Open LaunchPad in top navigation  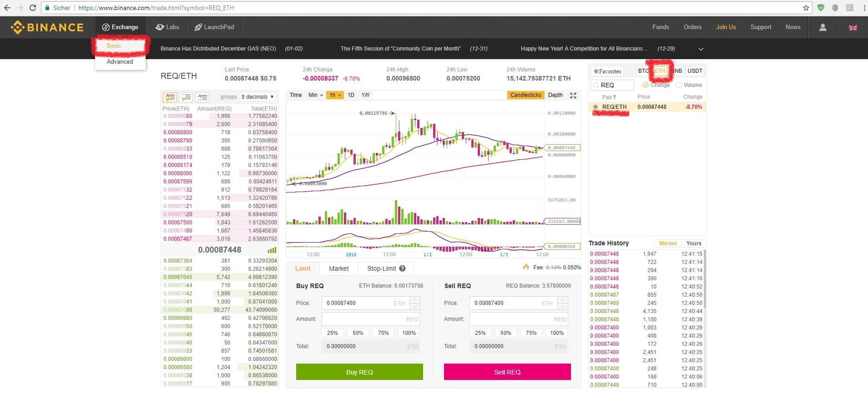tap(214, 27)
